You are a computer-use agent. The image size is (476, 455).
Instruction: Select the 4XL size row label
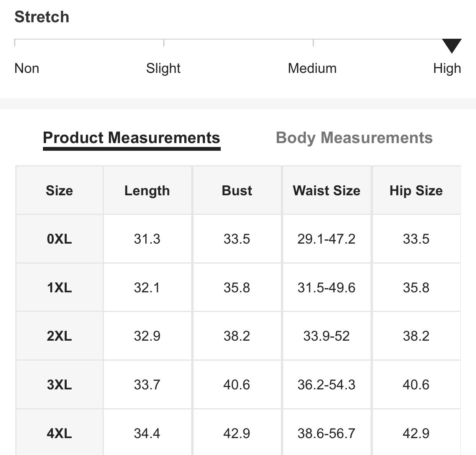[x=59, y=434]
